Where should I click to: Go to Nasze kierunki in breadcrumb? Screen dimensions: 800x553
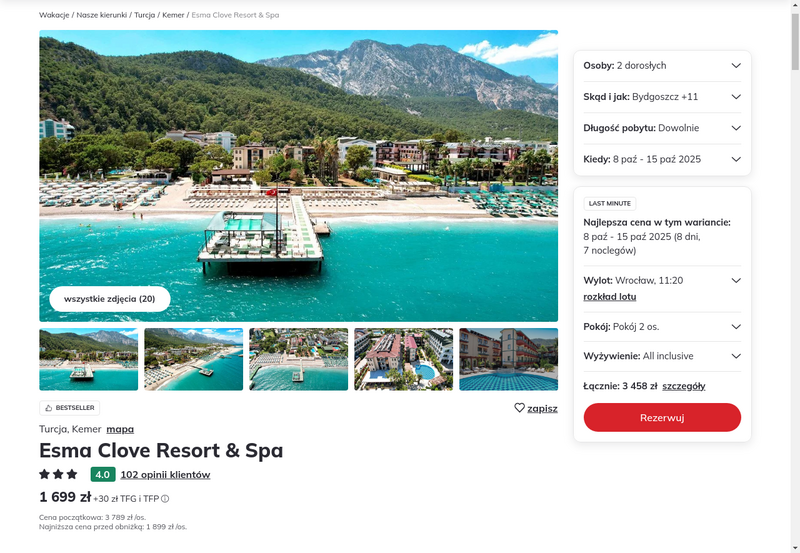click(x=102, y=15)
